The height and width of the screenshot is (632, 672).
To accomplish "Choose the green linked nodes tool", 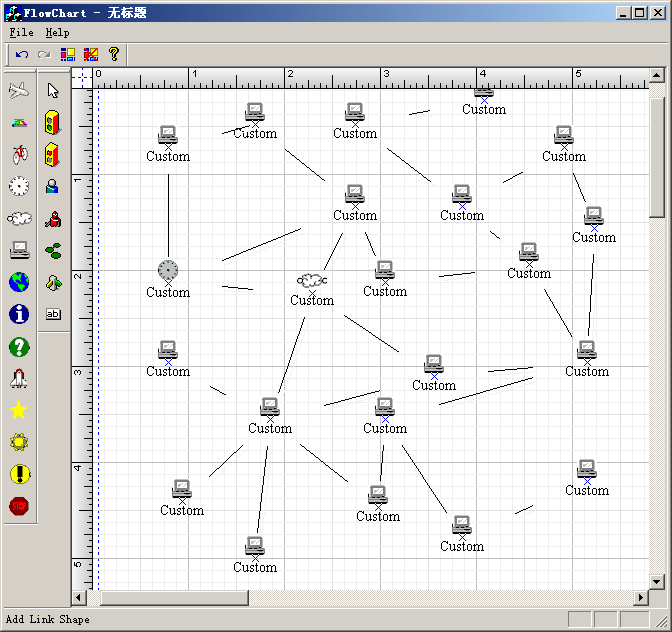I will pos(53,250).
